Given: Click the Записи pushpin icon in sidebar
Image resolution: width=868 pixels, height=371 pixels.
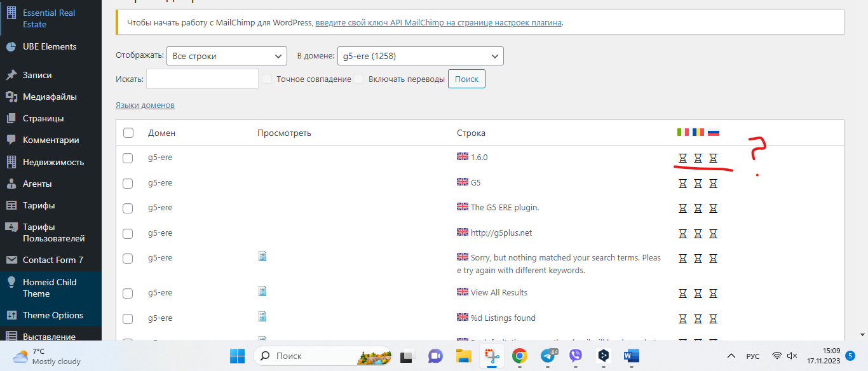Looking at the screenshot, I should click(11, 75).
